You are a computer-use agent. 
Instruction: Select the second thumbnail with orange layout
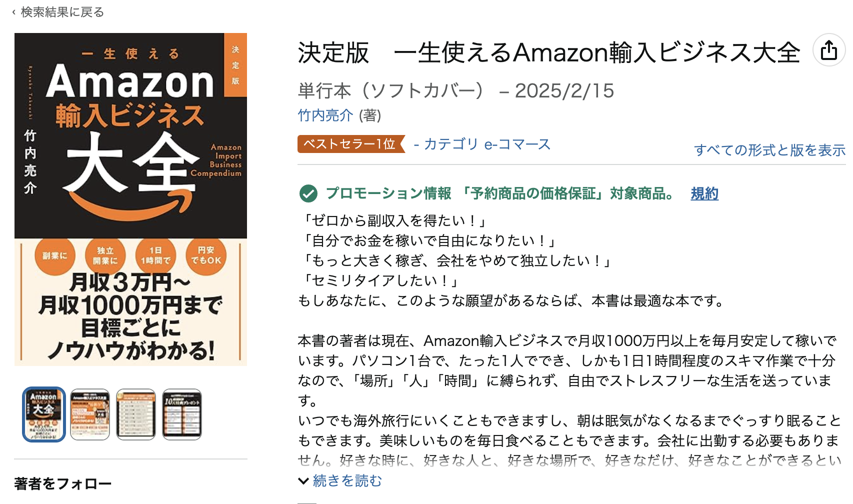90,414
